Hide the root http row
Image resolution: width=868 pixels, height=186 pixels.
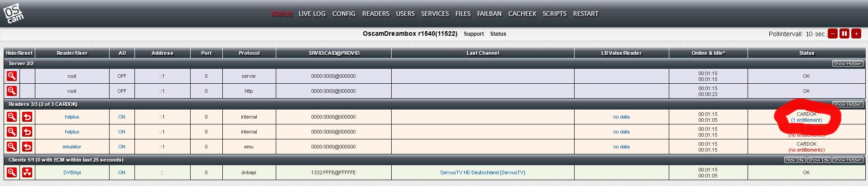(x=12, y=91)
